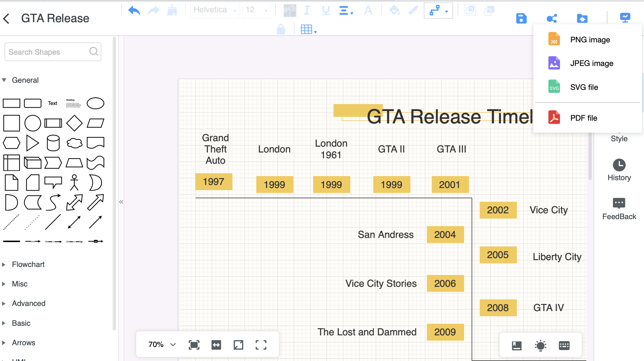Select the 2004 San Andress year box
This screenshot has width=644, height=361.
(x=445, y=235)
